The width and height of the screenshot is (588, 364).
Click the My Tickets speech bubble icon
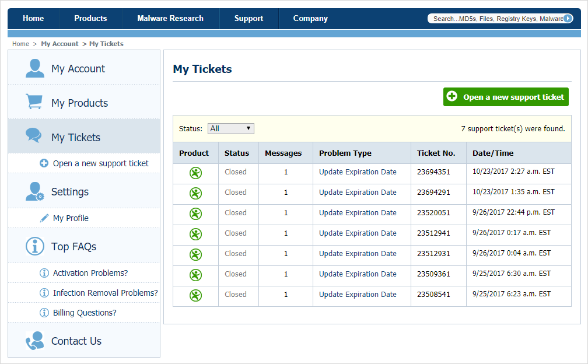coord(34,136)
